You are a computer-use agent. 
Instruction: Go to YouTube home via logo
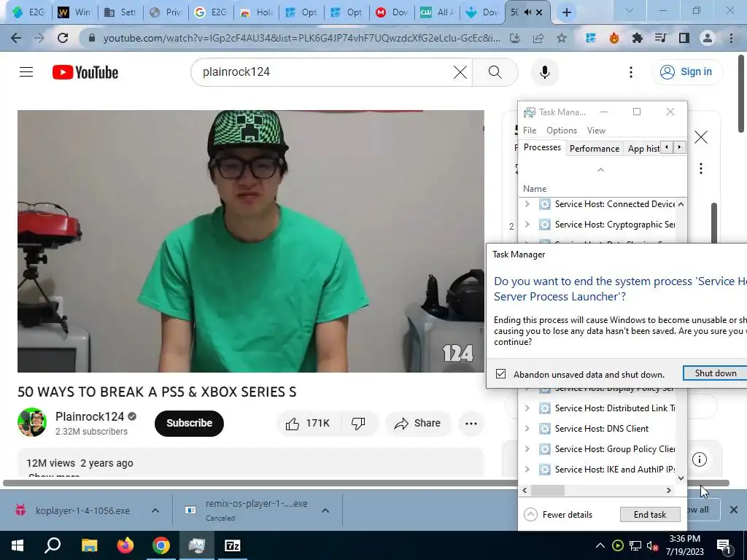click(85, 72)
